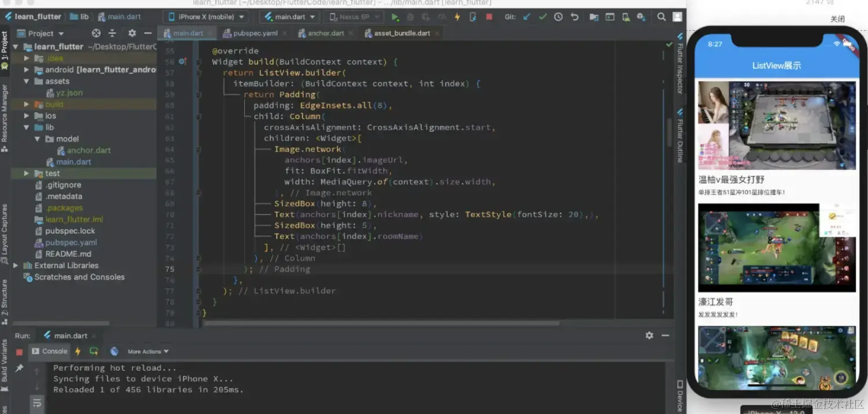Open the SDK Manager cube icon
Image resolution: width=868 pixels, height=414 pixels.
click(x=642, y=17)
